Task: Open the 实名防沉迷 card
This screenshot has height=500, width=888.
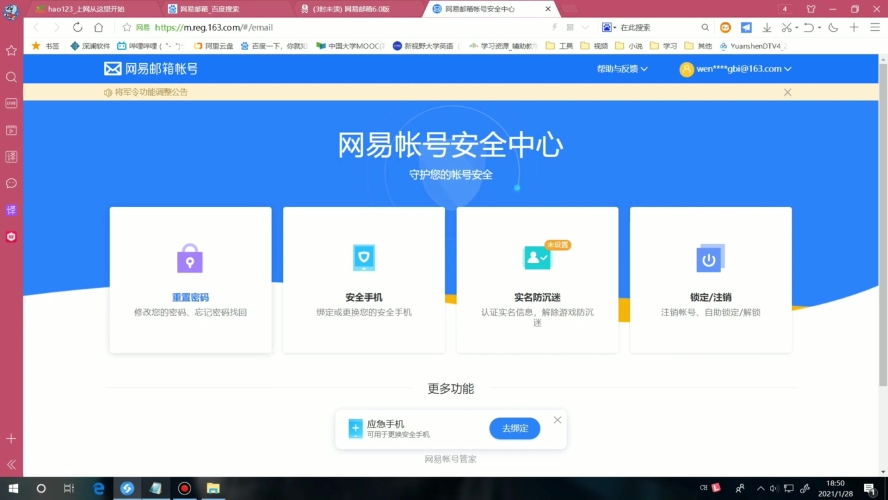Action: pyautogui.click(x=537, y=280)
